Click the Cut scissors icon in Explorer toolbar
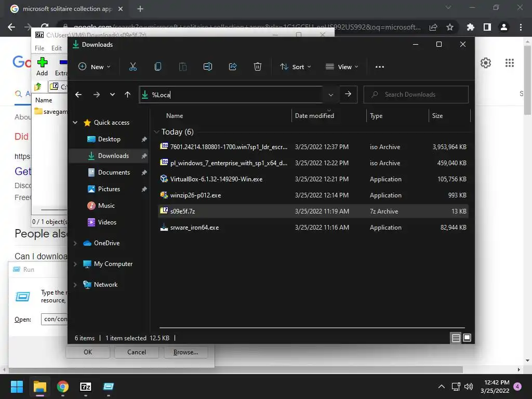This screenshot has height=399, width=532. [x=132, y=67]
